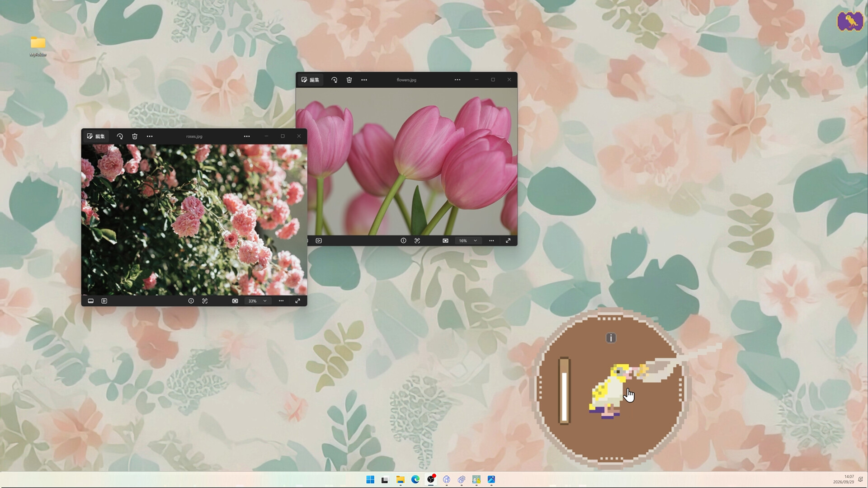
Task: Click the flowers.jpg tulip photo
Action: coord(406,161)
